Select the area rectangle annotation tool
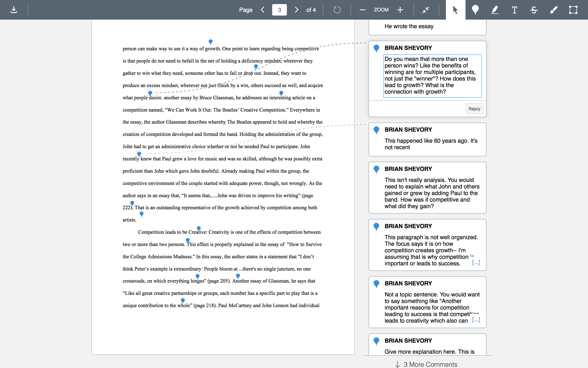The height and width of the screenshot is (368, 588). pyautogui.click(x=573, y=10)
